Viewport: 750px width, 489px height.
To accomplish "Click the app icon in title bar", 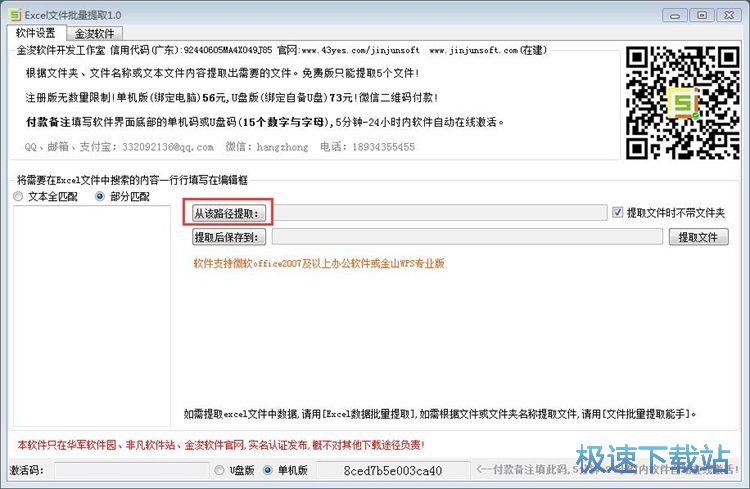I will pos(15,15).
